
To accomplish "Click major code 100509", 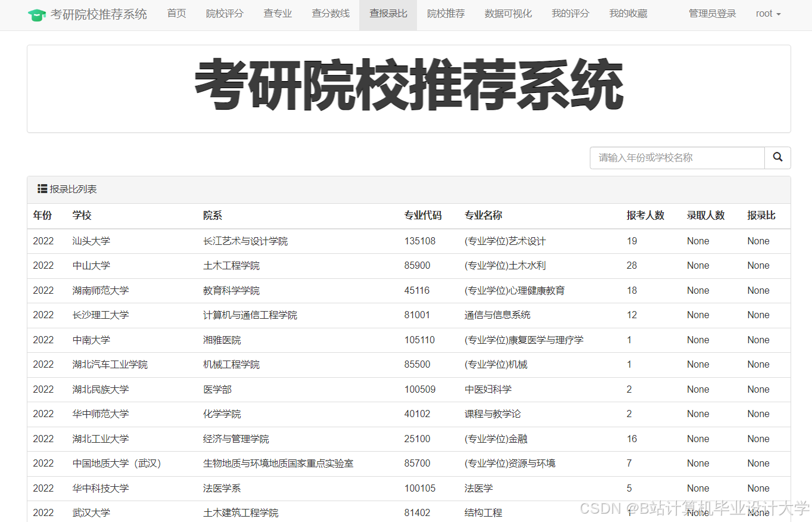I will click(x=419, y=390).
